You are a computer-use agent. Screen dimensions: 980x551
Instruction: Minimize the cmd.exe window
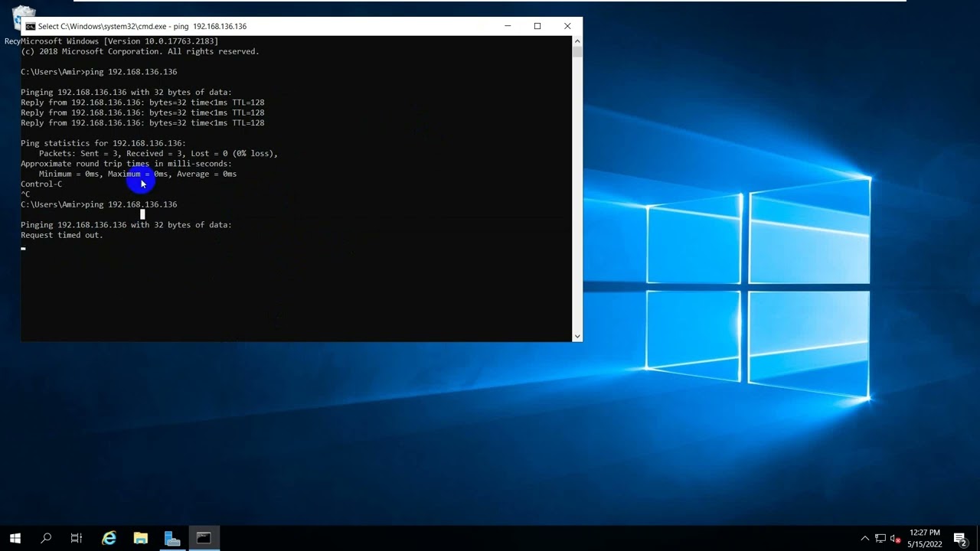[x=508, y=26]
